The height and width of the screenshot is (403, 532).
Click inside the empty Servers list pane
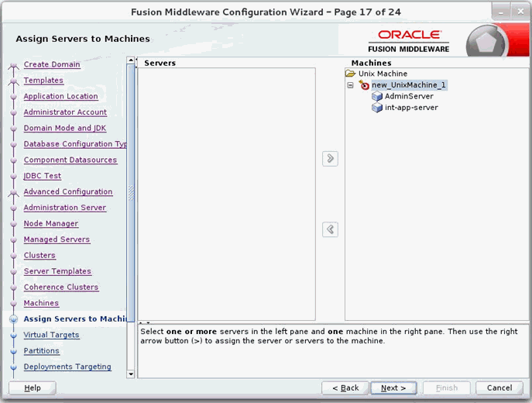[x=227, y=194]
